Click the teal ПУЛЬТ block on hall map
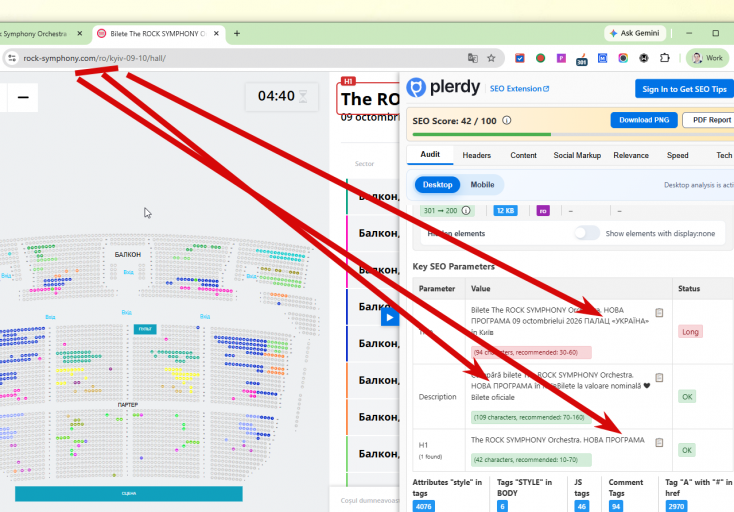This screenshot has width=734, height=512. coord(145,329)
